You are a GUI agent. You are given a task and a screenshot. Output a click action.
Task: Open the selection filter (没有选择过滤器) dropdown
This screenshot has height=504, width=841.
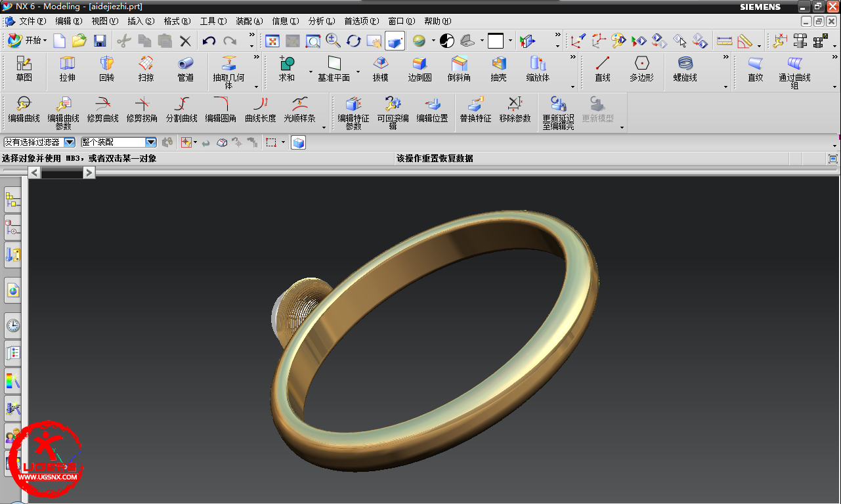click(x=69, y=142)
